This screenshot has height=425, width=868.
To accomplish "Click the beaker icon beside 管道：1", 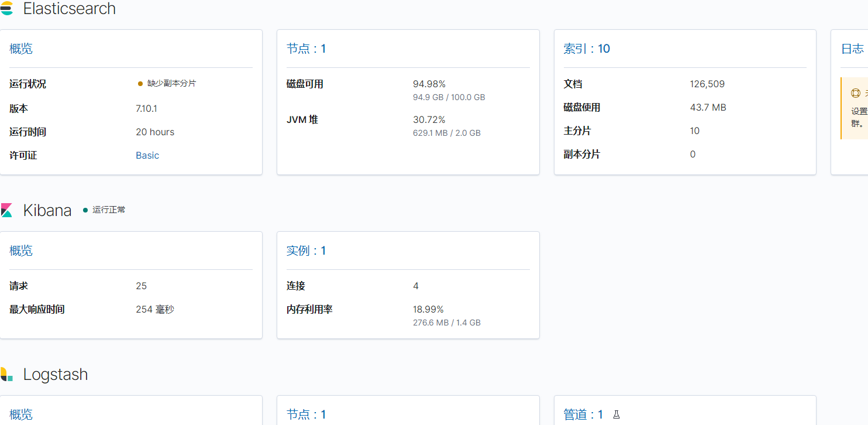I will point(616,414).
